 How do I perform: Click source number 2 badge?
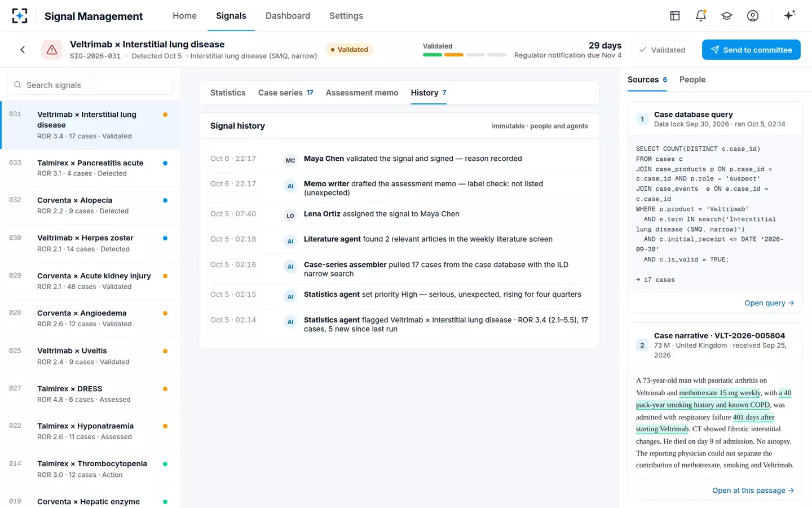pos(642,345)
